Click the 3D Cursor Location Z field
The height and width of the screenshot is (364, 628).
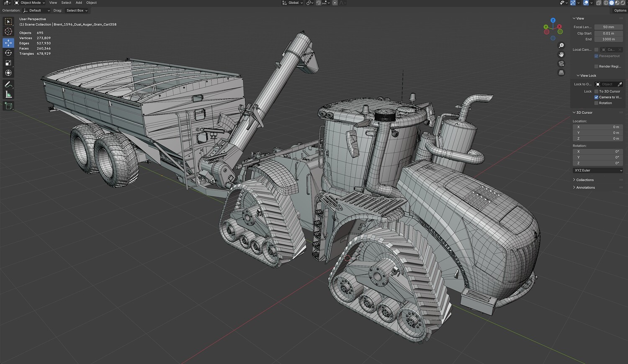pos(598,138)
